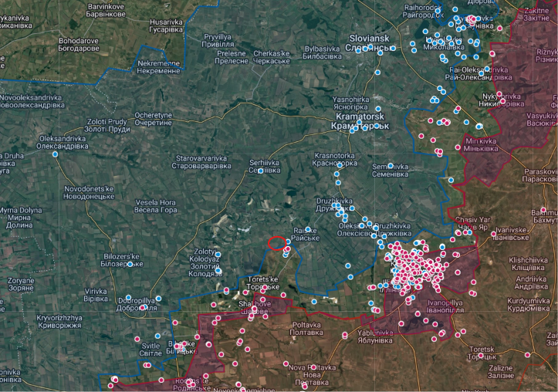Click blue marker right of Zolotyi Kolodyaz
The height and width of the screenshot is (392, 558).
(218, 255)
